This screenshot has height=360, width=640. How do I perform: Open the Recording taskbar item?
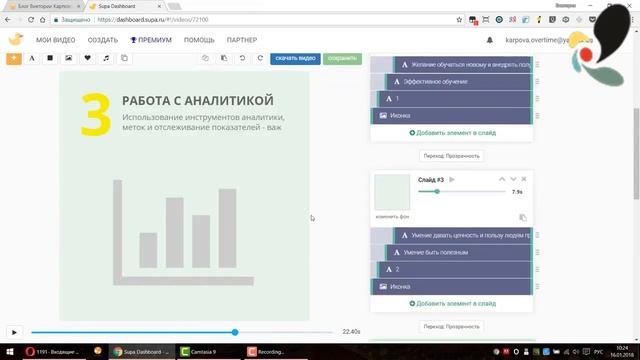(276, 351)
